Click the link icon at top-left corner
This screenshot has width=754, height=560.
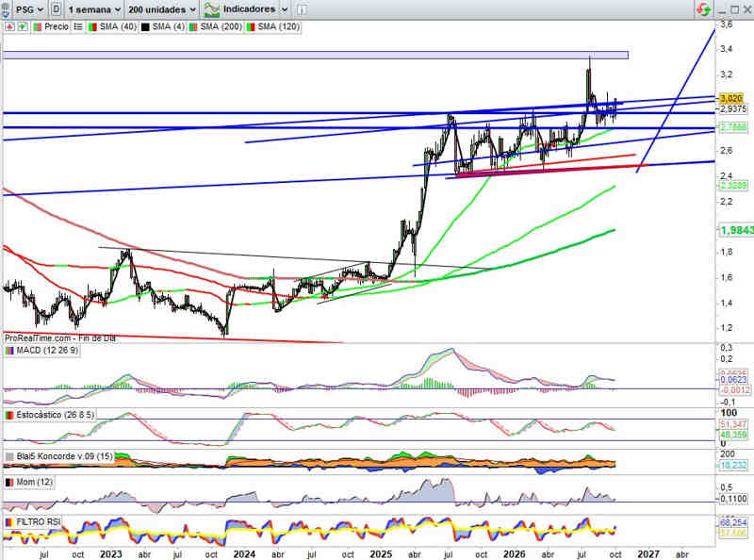coord(6,9)
